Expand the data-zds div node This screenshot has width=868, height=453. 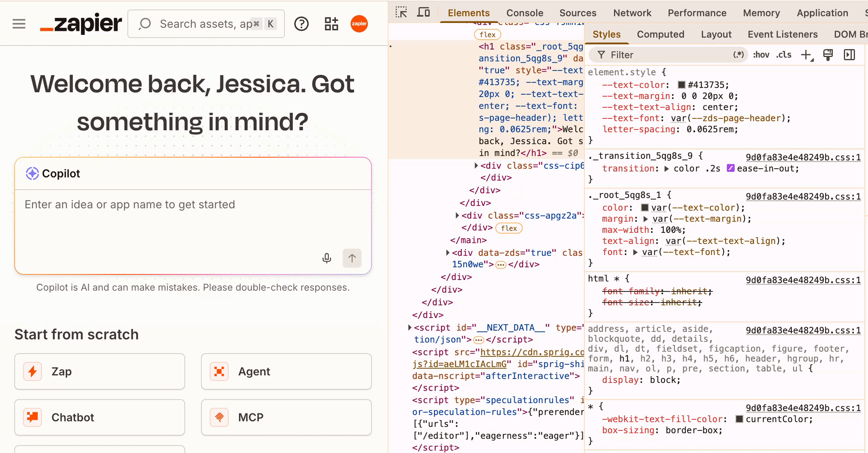pyautogui.click(x=448, y=253)
